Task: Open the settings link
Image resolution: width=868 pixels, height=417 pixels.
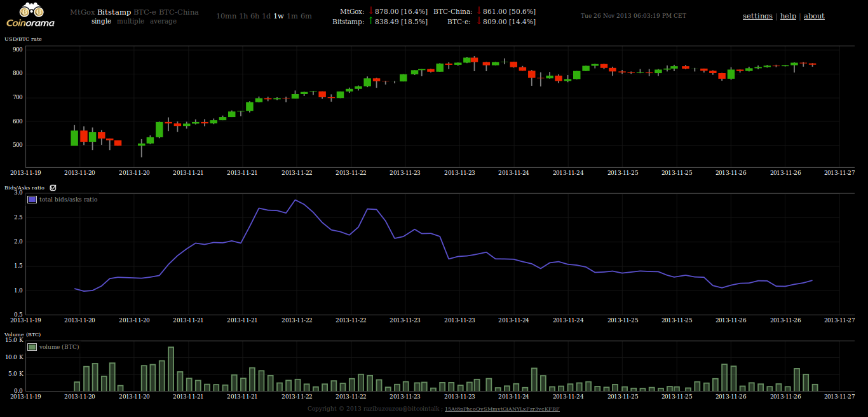Action: pyautogui.click(x=757, y=16)
